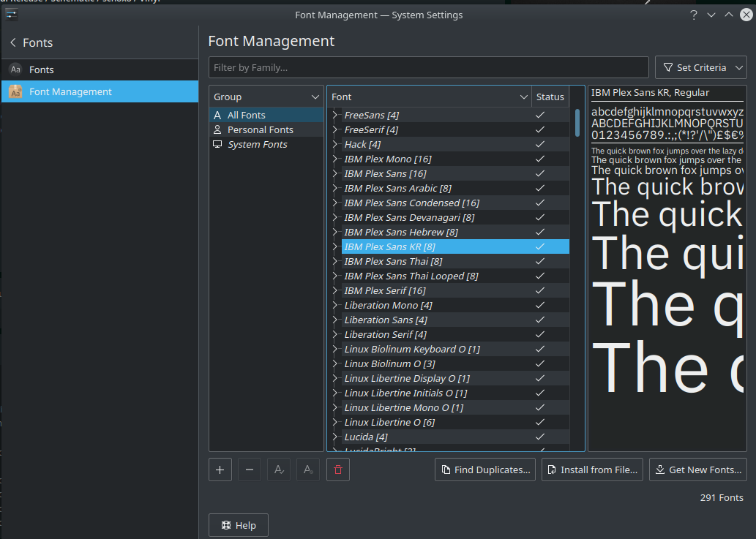Click the disable fonts icon
The image size is (756, 539).
[x=308, y=470]
